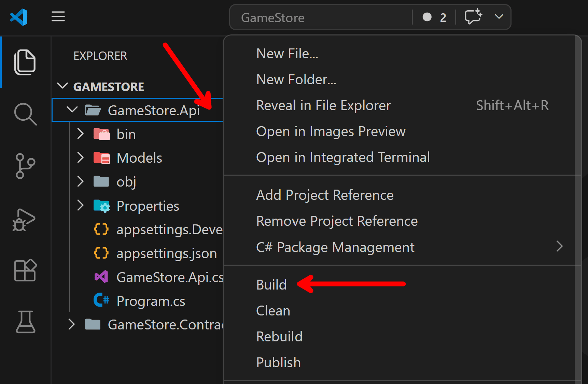Screen dimensions: 588x384
Task: Select the Properties folder name
Action: [148, 206]
